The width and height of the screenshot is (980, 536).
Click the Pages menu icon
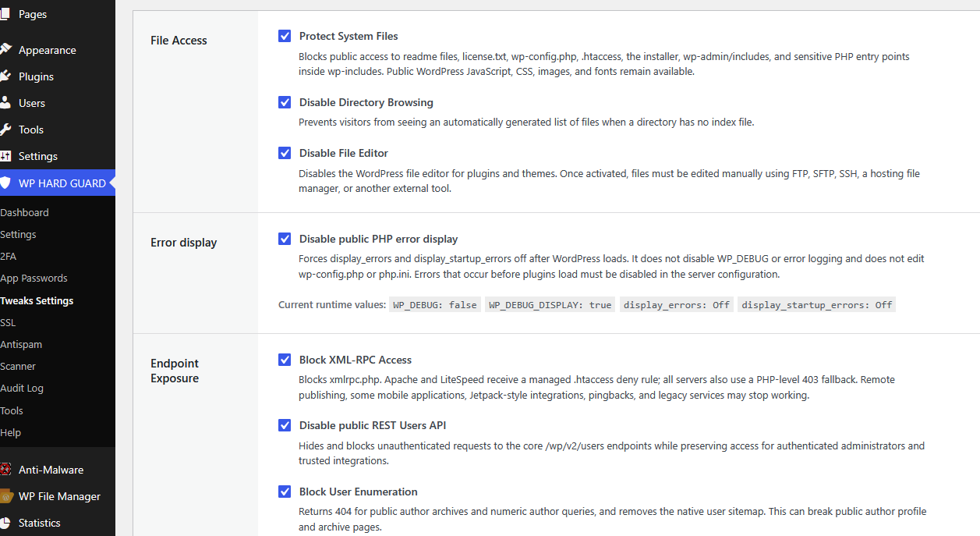point(5,14)
